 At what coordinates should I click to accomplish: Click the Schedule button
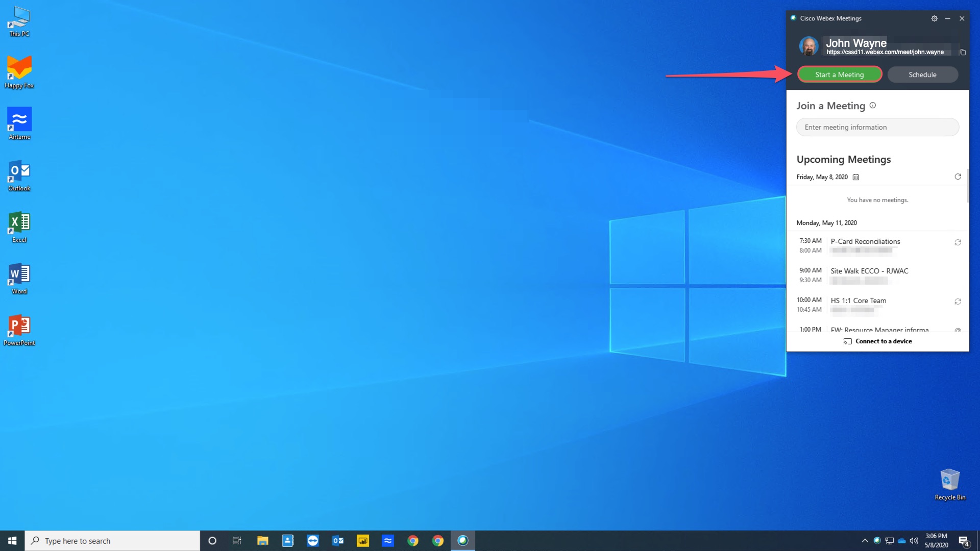[922, 74]
